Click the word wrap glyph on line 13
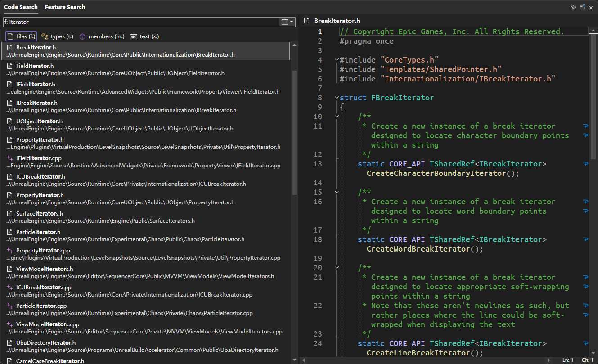Viewport: 598px width, 364px height. pyautogui.click(x=585, y=164)
